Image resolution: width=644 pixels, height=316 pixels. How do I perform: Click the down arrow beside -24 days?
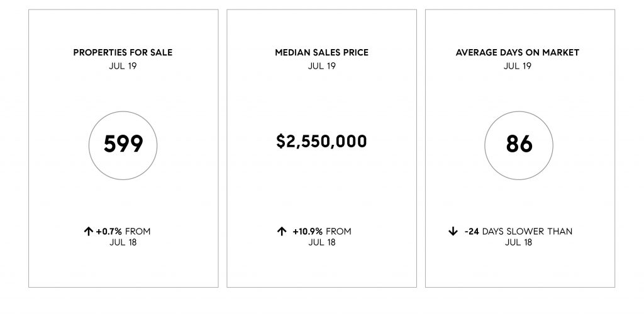453,232
